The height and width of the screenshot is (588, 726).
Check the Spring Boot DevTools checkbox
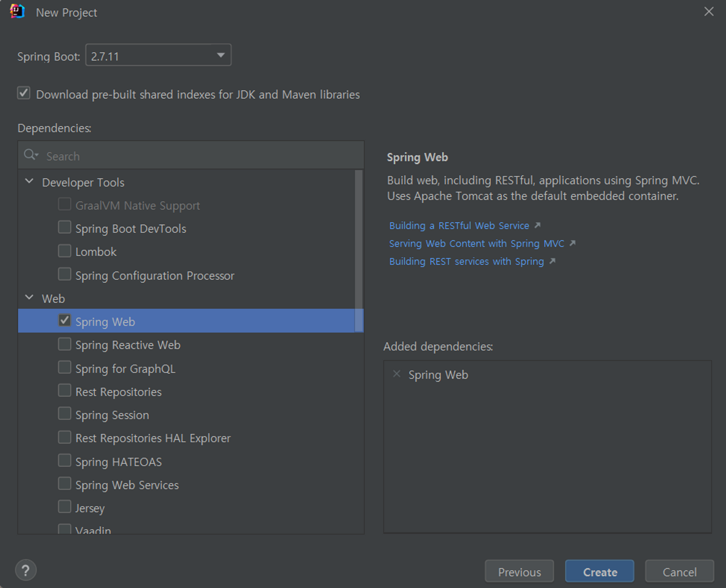point(65,228)
